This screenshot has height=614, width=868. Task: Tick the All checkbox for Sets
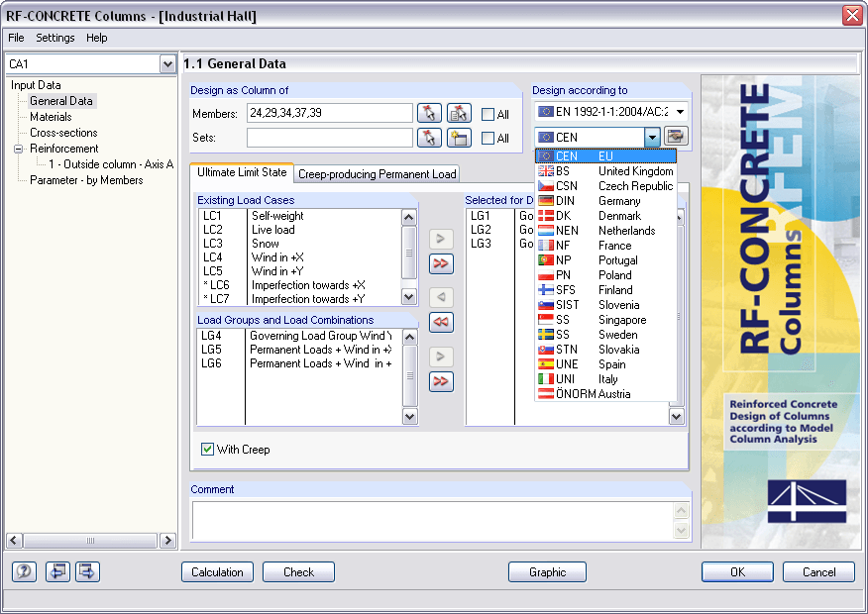coord(488,138)
